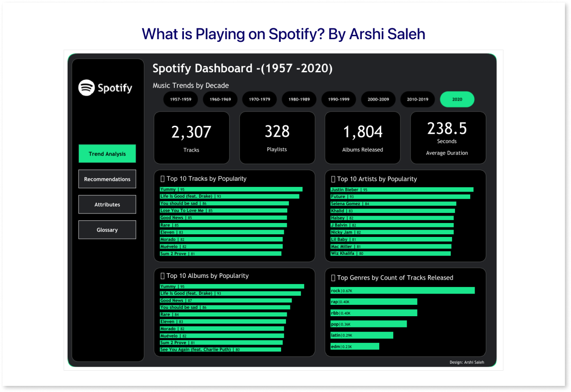Select the Halsey artist bar
Image resolution: width=571 pixels, height=392 pixels.
pos(392,218)
